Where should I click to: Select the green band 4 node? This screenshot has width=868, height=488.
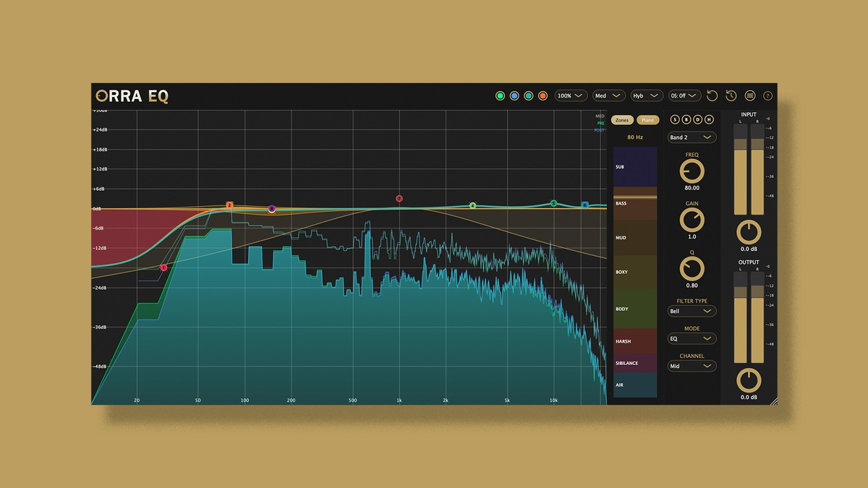473,206
